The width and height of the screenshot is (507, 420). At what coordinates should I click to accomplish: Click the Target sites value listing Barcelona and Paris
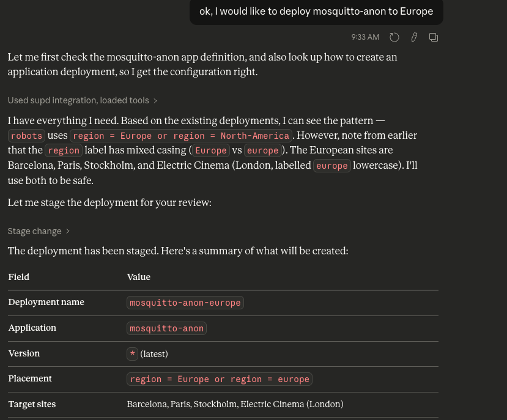[235, 404]
